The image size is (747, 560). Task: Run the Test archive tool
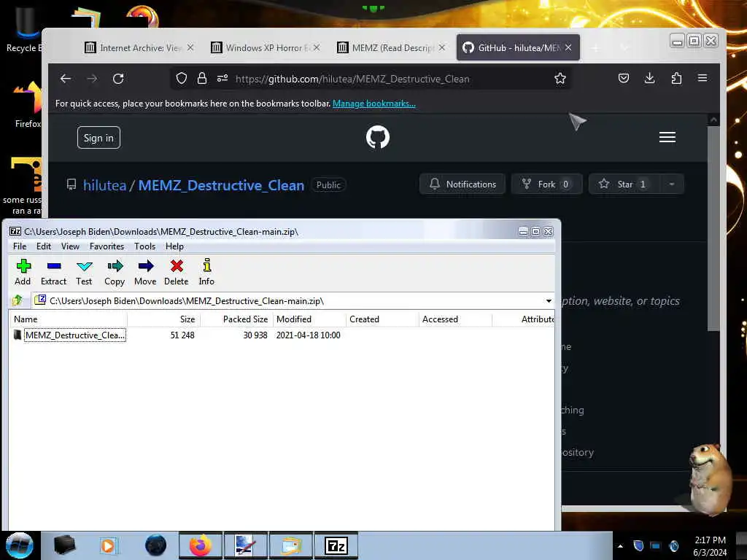(84, 273)
